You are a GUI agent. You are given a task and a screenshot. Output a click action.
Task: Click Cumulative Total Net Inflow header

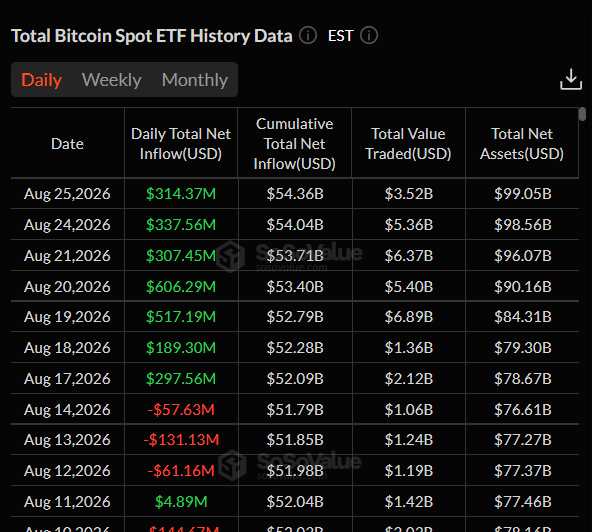[294, 143]
